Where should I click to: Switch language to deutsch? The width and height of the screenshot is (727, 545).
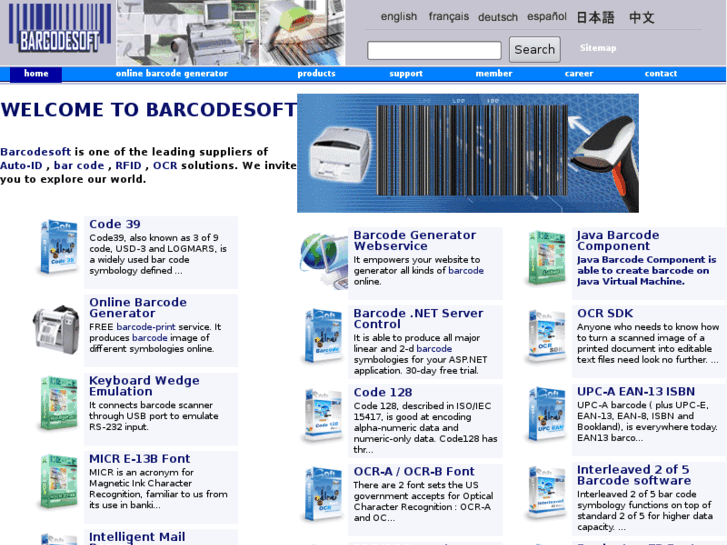pos(497,17)
